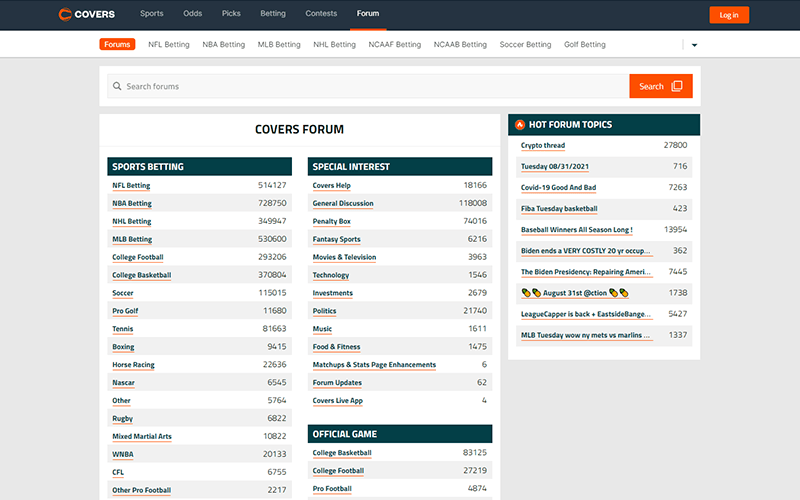This screenshot has height=500, width=800.
Task: Open the Boxing forum link
Action: [x=123, y=347]
